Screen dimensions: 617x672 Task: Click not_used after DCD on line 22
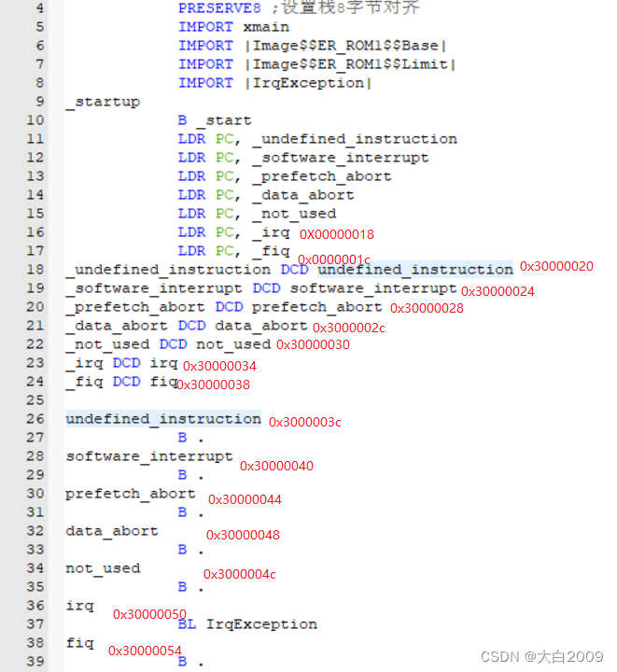233,345
